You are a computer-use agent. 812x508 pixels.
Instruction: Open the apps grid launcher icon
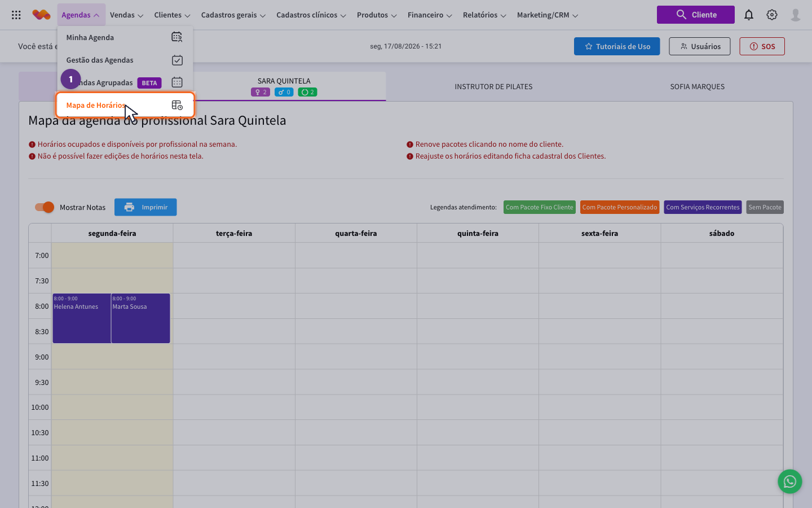click(x=16, y=15)
